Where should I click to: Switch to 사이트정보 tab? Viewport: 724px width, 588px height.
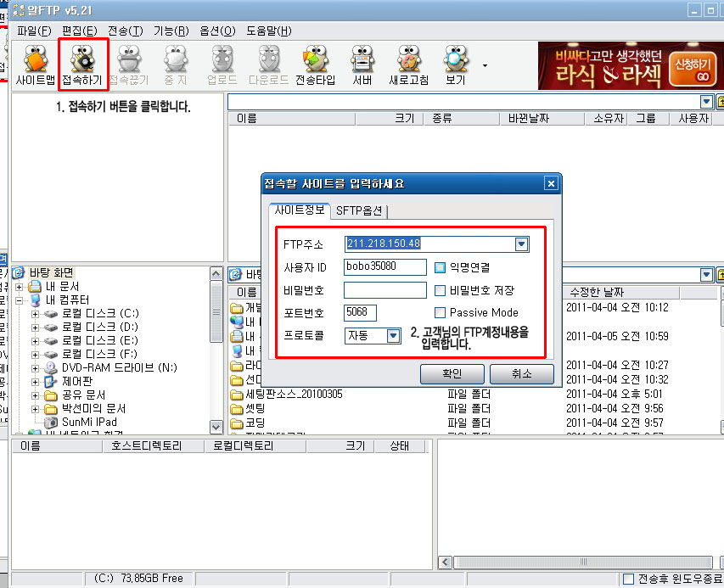[x=300, y=210]
